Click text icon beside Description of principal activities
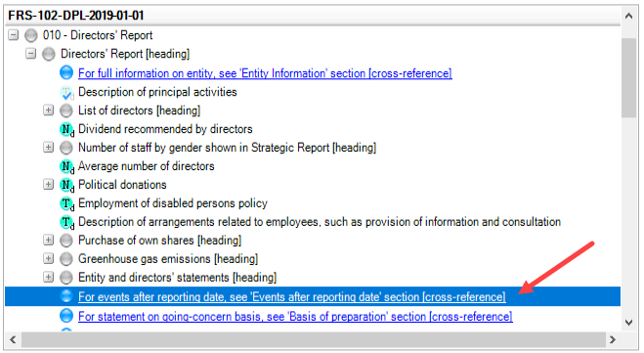The height and width of the screenshot is (353, 644). [x=66, y=93]
